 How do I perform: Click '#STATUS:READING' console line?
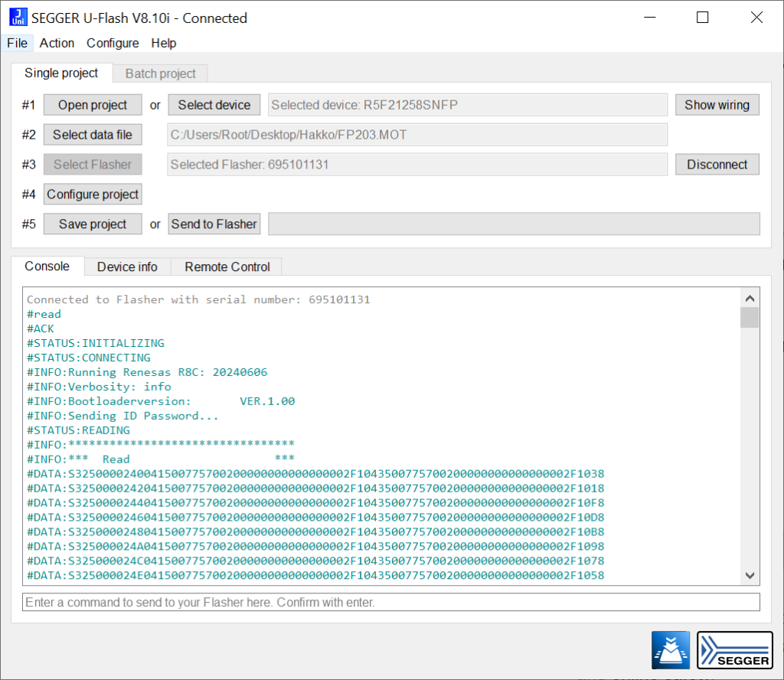click(x=79, y=430)
